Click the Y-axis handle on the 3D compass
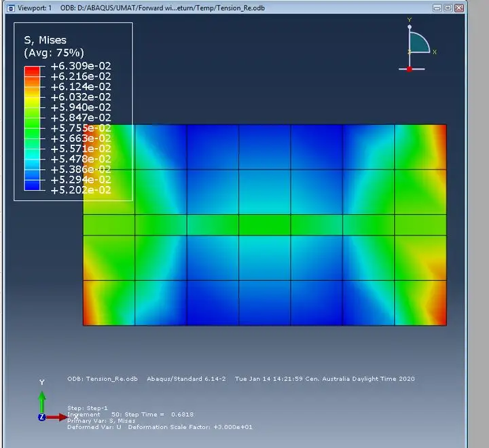This screenshot has width=489, height=448. (x=410, y=27)
